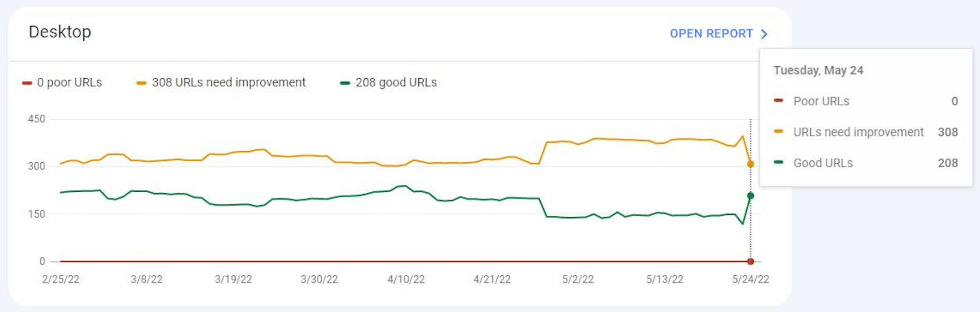Hide the 208 good URLs series
This screenshot has width=980, height=312.
click(396, 83)
